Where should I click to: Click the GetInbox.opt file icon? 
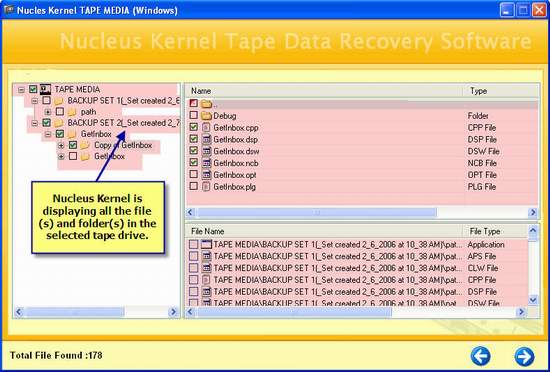tap(207, 175)
